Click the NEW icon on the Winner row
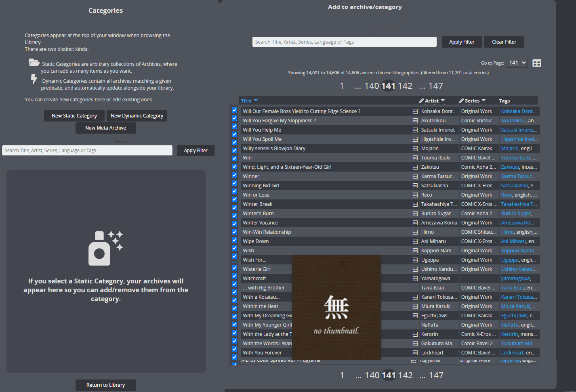This screenshot has width=576, height=392. coord(415,176)
